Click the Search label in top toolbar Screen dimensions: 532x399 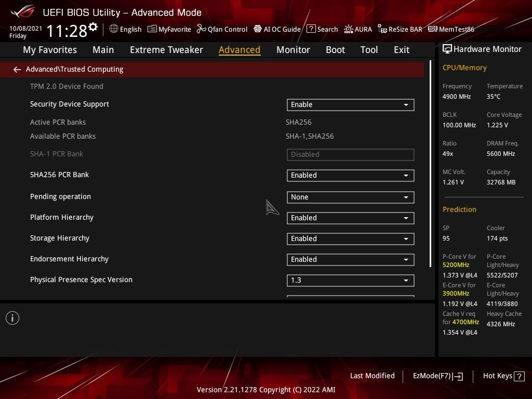tap(327, 30)
